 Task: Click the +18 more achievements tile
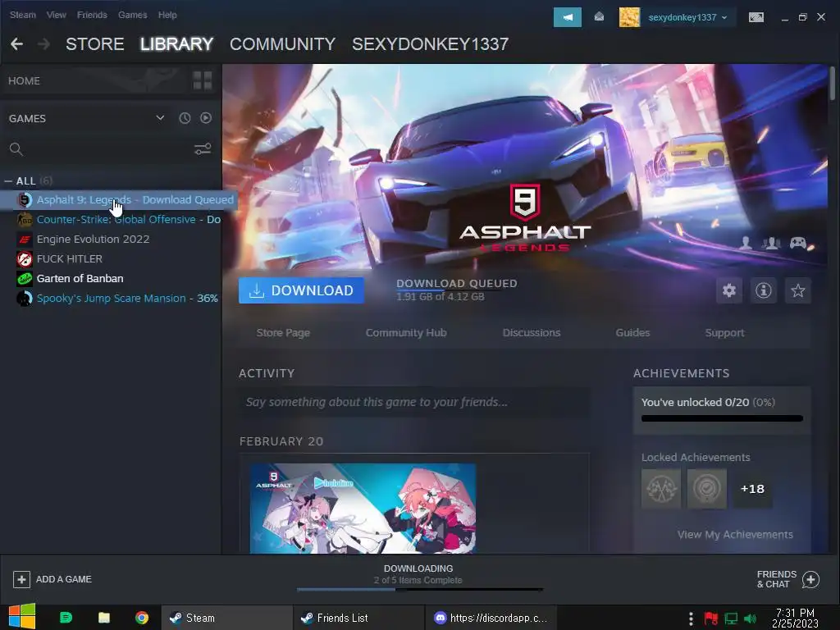point(752,489)
